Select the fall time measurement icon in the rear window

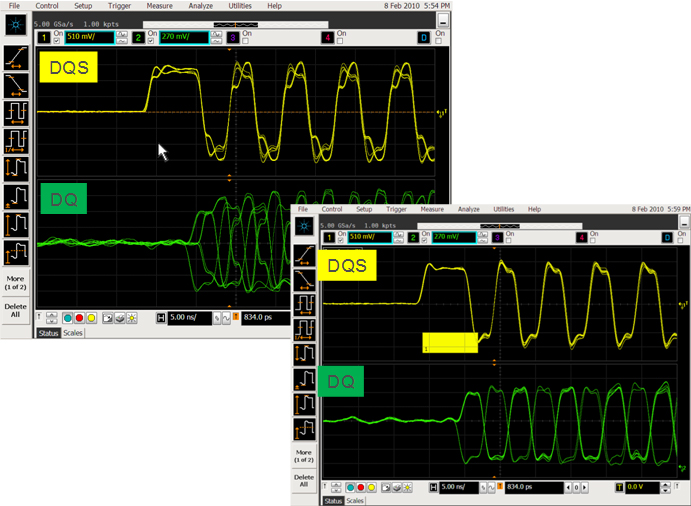15,84
